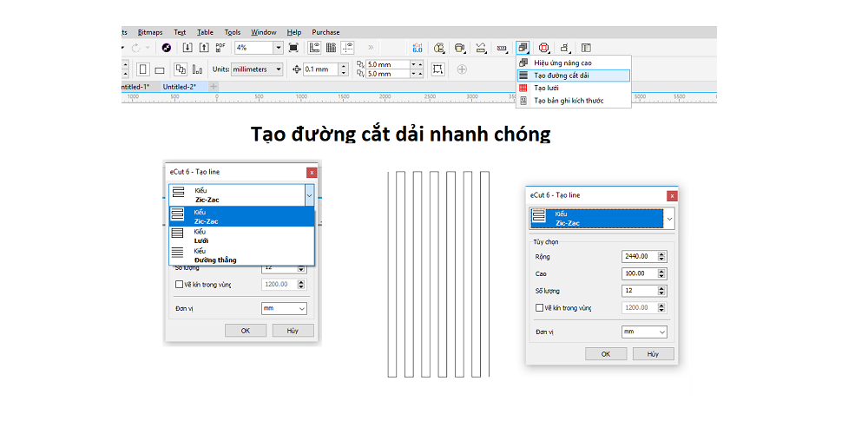Click the Cao value spinner arrows
The height and width of the screenshot is (434, 868).
point(662,273)
